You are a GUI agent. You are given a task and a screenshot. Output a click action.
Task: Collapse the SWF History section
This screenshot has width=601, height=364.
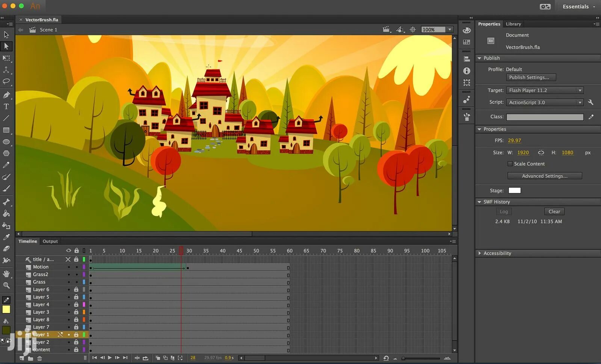click(479, 202)
